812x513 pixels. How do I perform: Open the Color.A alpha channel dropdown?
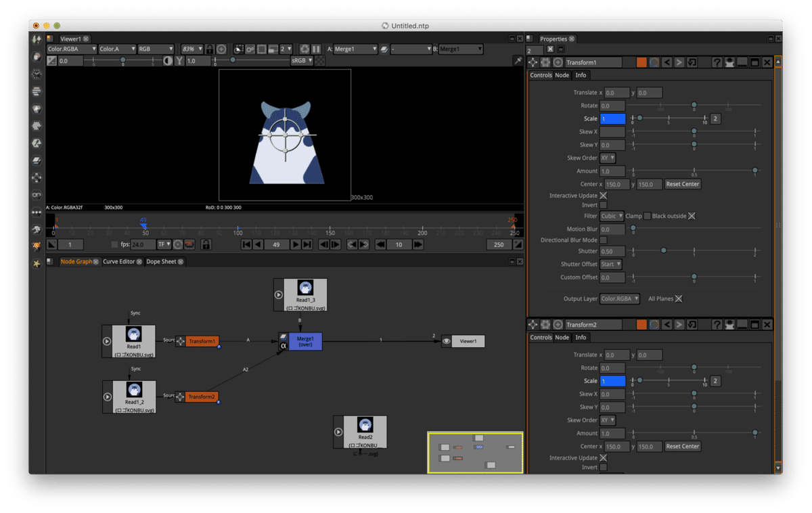point(116,49)
